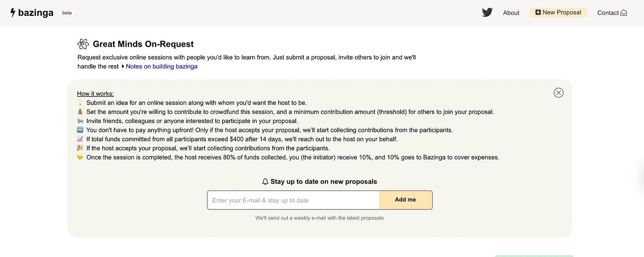Screen dimensions: 644x257
Task: Focus the E-mail input field
Action: click(293, 200)
